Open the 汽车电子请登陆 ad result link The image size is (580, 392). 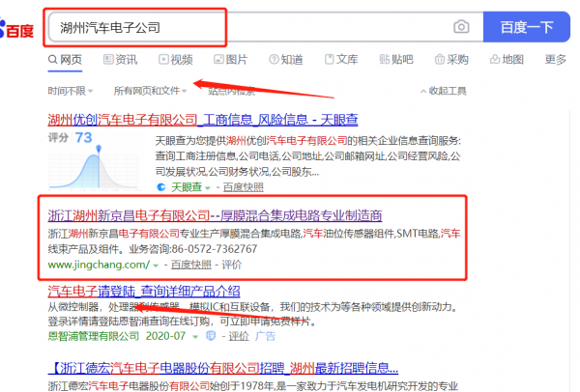144,291
